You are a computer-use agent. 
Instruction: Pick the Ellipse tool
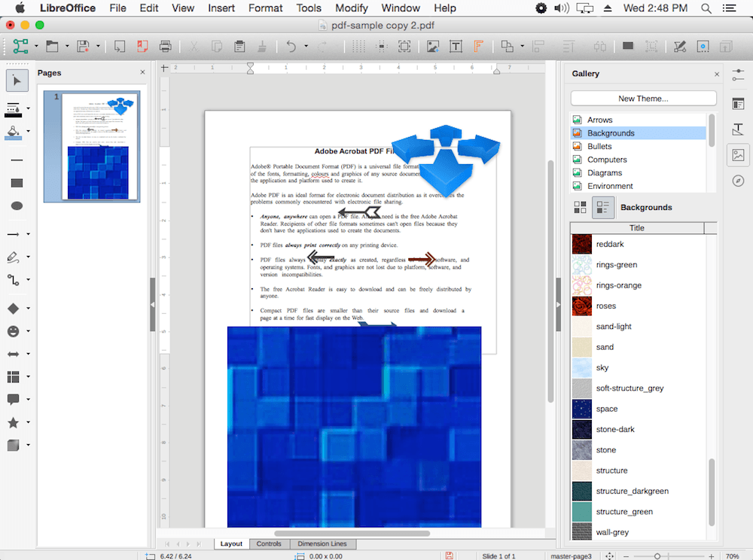tap(17, 206)
